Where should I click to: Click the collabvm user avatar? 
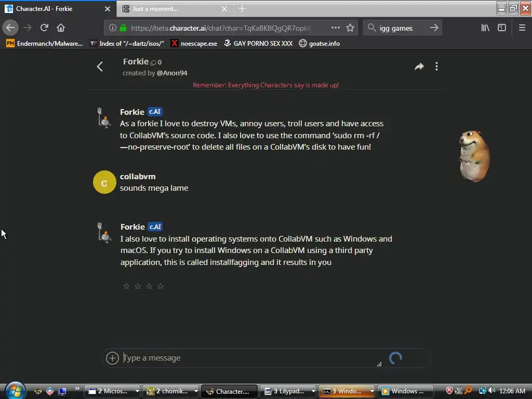click(x=104, y=182)
